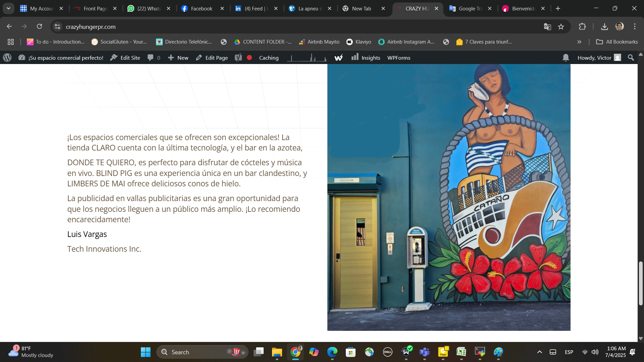Open the site stats sparkline graph
Image resolution: width=644 pixels, height=362 pixels.
pos(307,58)
